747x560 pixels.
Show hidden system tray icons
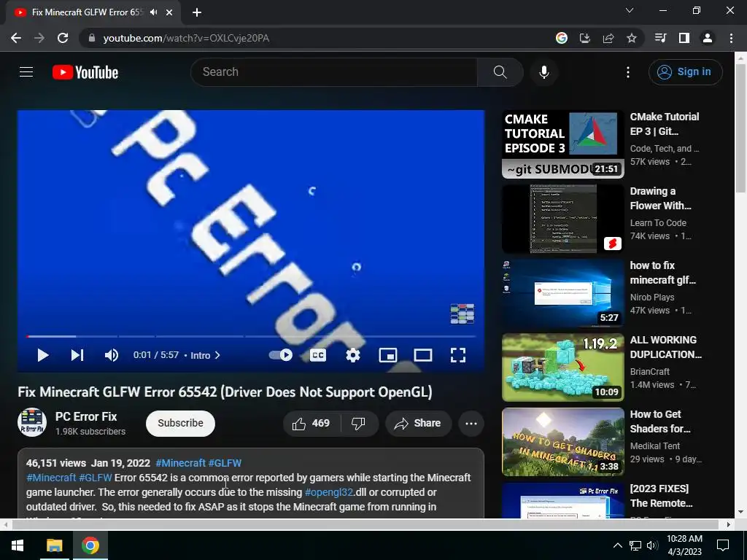point(617,545)
